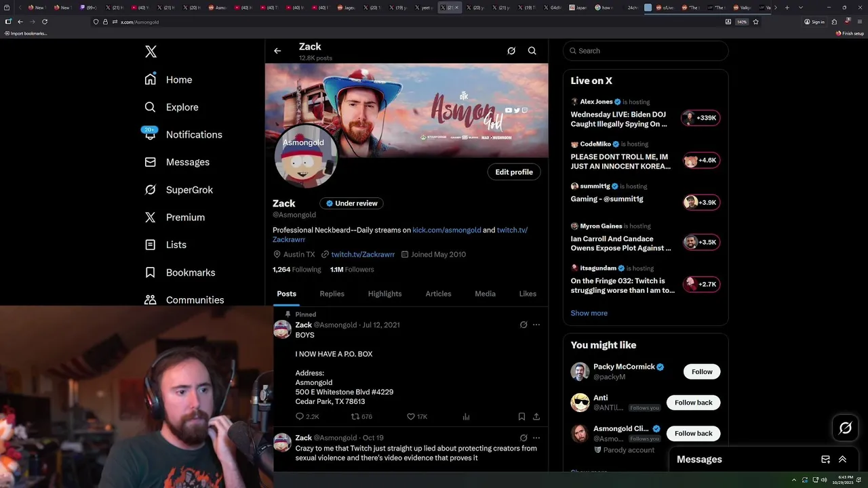This screenshot has width=868, height=488.
Task: Open a new browser tab
Action: (x=787, y=7)
